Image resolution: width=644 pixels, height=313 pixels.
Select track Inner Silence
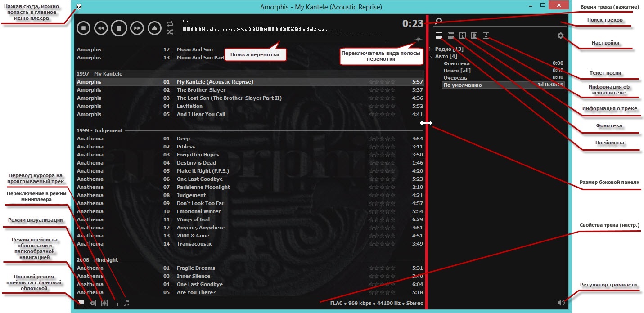pyautogui.click(x=250, y=276)
